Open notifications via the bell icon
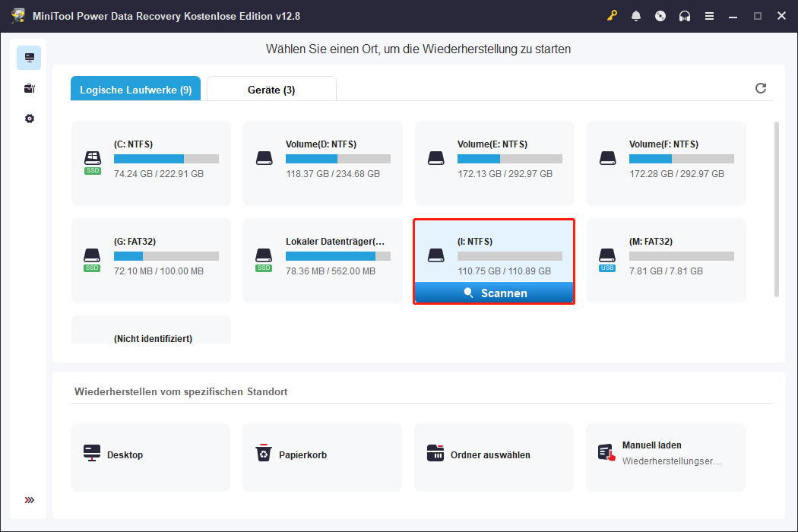This screenshot has height=532, width=798. coord(636,15)
